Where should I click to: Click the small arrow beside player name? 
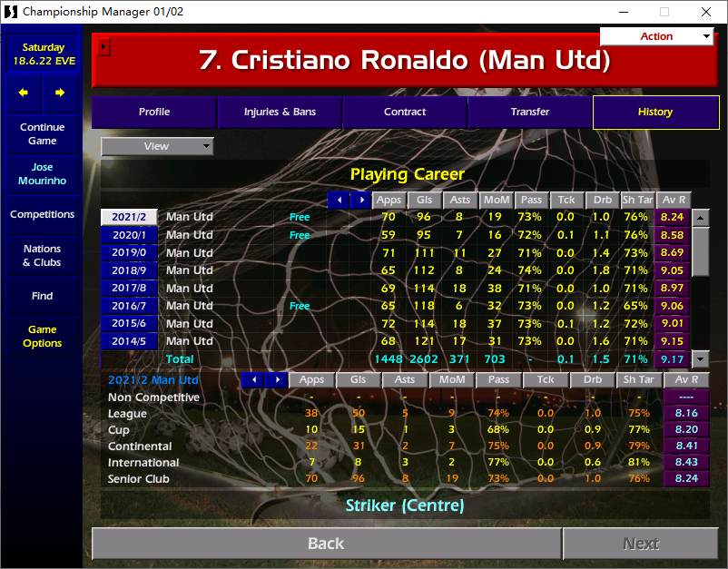103,47
